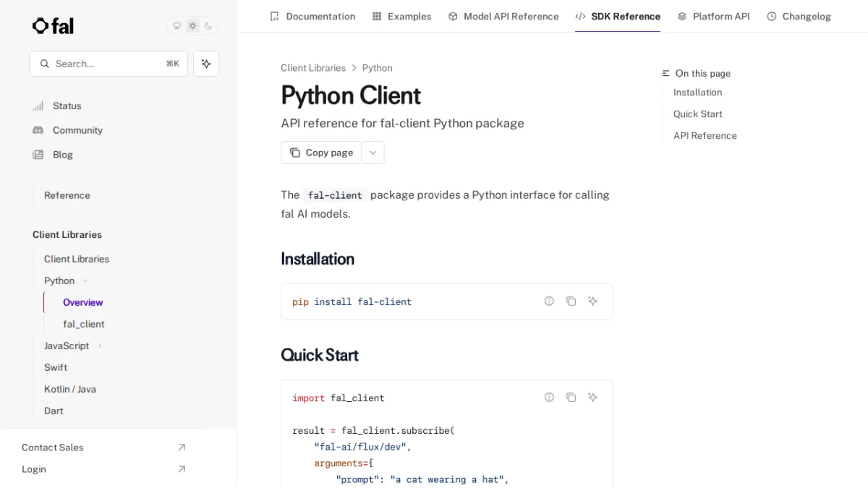Jump to API Reference in On this page

pyautogui.click(x=705, y=136)
